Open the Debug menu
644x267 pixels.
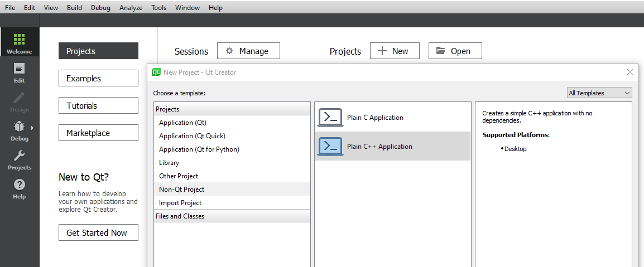100,7
